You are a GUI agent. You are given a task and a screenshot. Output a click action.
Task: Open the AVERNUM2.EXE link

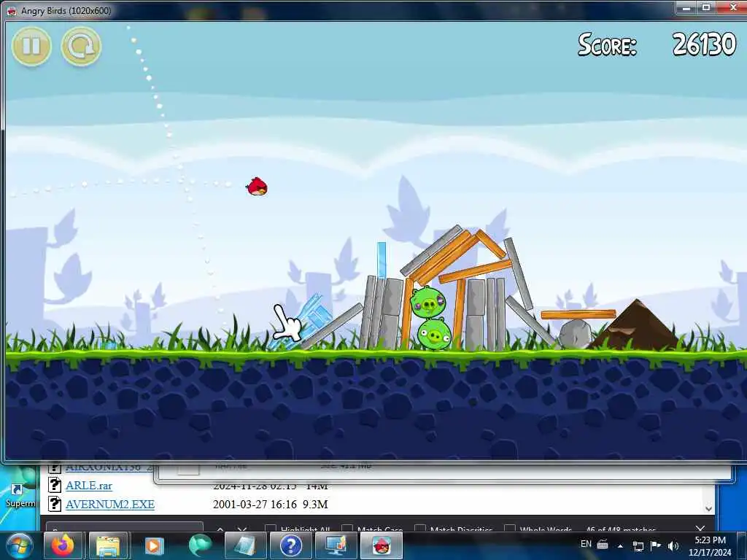(x=110, y=505)
